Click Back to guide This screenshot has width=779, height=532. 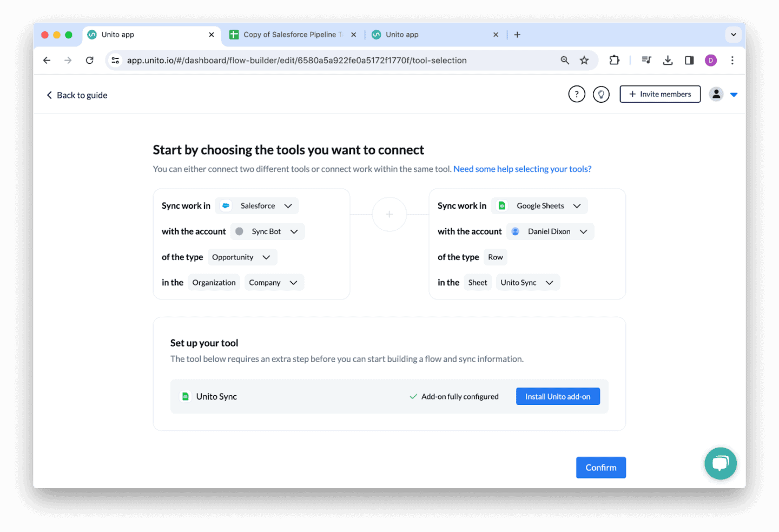[x=76, y=95]
